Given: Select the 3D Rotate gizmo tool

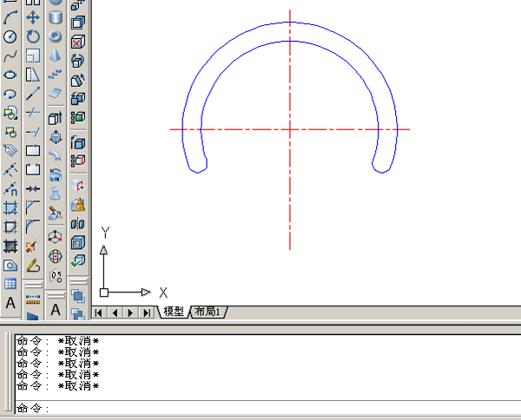Looking at the screenshot, I should tap(56, 256).
